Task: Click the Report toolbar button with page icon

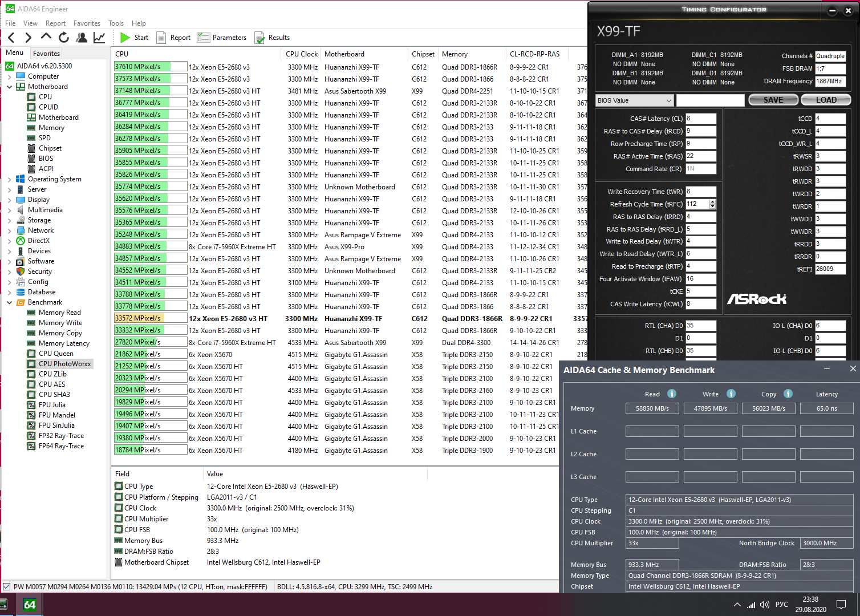Action: 173,38
